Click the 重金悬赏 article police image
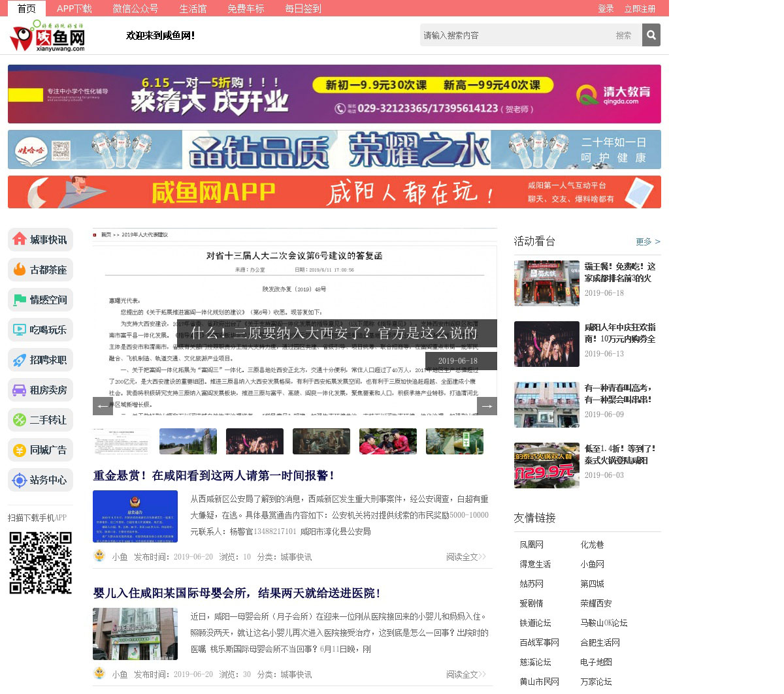The image size is (784, 694). (x=135, y=516)
